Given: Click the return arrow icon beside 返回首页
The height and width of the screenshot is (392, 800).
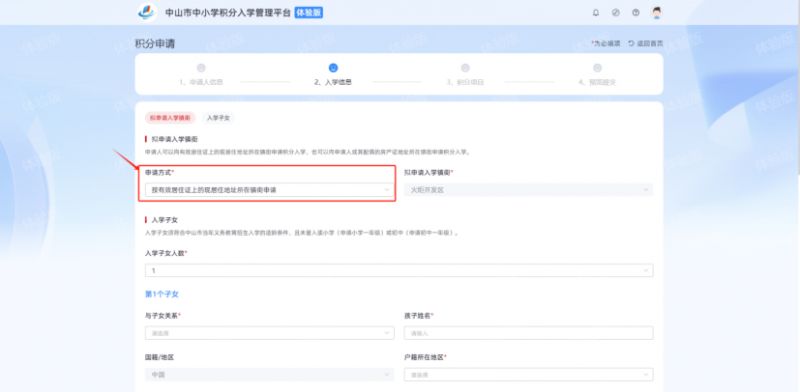Looking at the screenshot, I should click(631, 44).
